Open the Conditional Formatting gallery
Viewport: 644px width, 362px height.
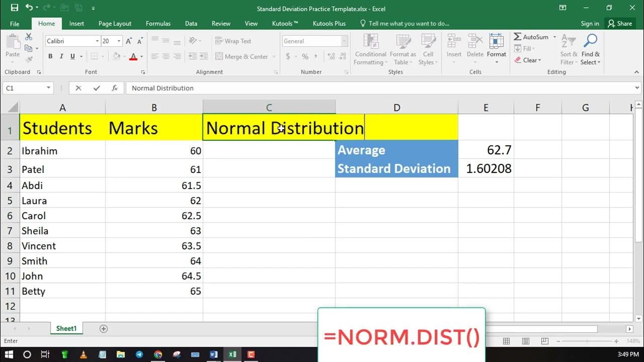click(x=370, y=49)
